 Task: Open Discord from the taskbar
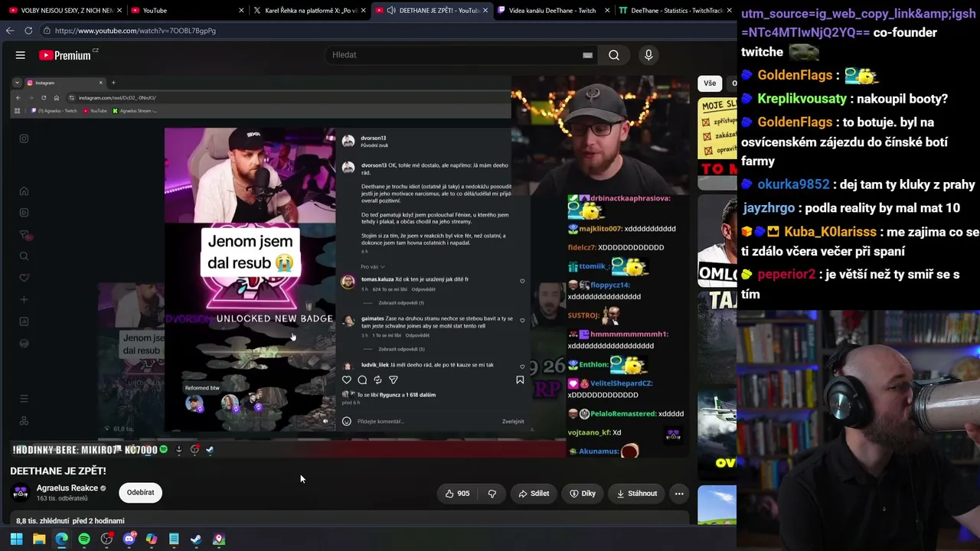pos(129,539)
